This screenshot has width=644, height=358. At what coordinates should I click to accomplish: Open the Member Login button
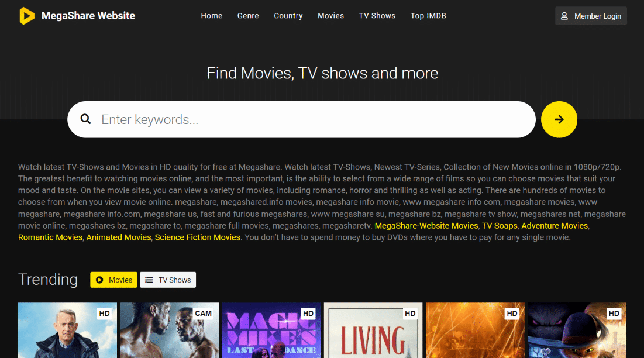pos(591,16)
